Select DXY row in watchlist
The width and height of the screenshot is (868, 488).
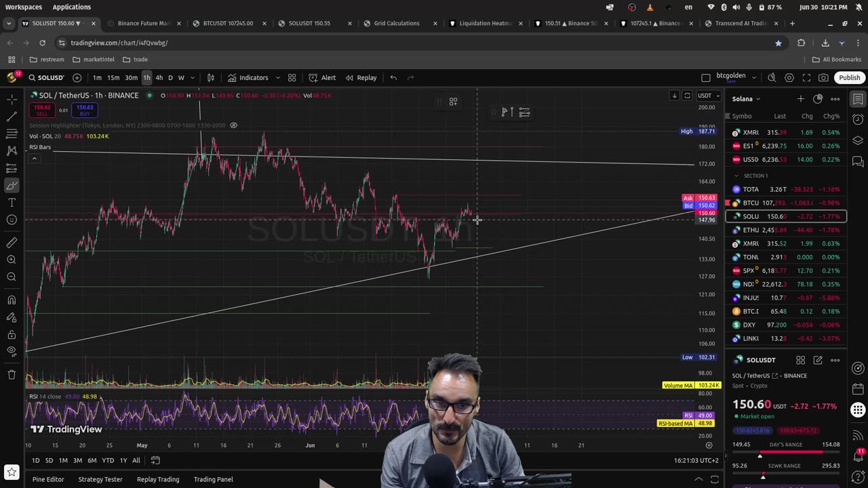(x=785, y=325)
